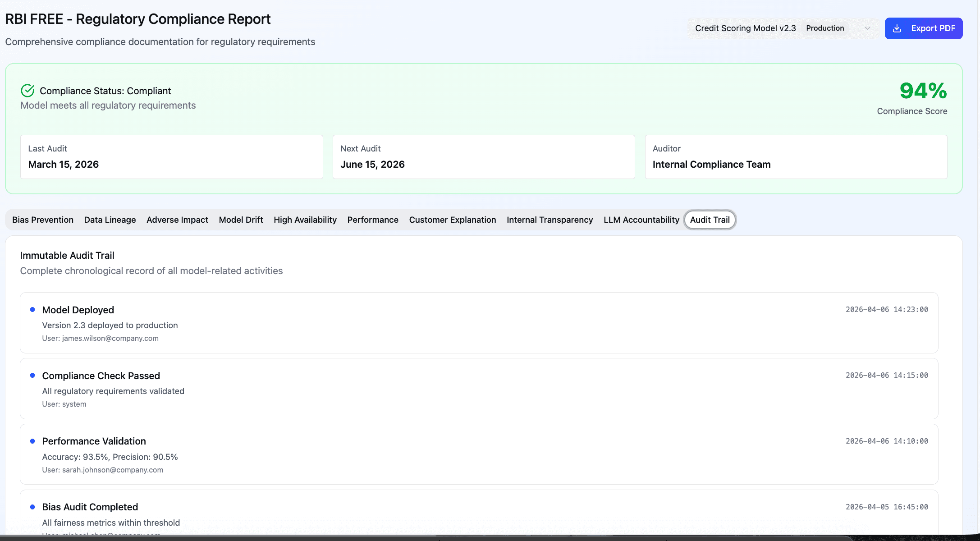The width and height of the screenshot is (980, 541).
Task: Click timestamp 2026-04-06 14:10:00
Action: point(887,441)
